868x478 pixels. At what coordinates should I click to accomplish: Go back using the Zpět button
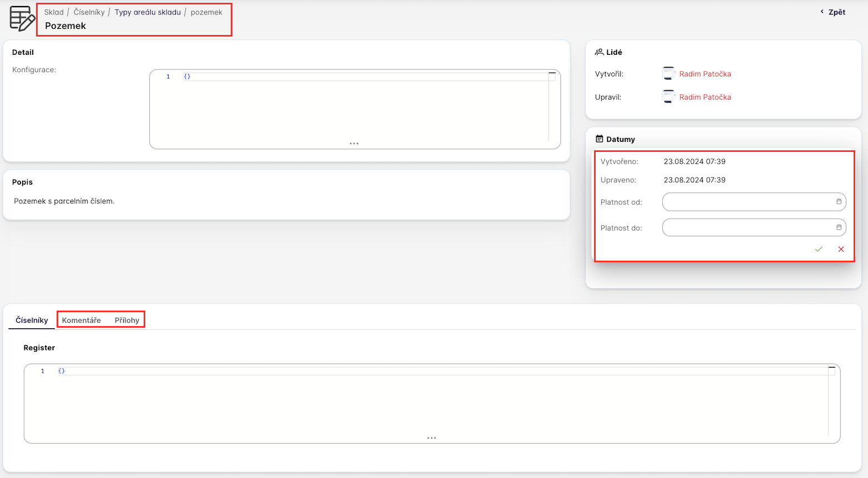coord(833,12)
